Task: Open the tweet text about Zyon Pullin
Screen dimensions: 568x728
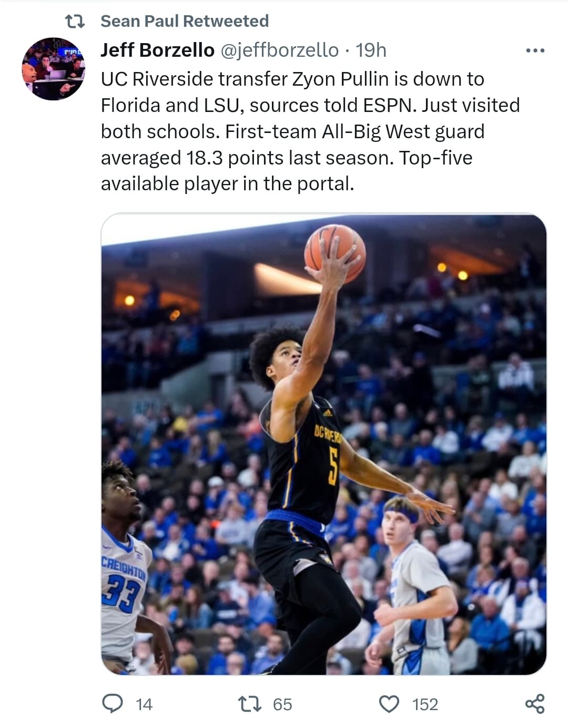Action: coord(310,131)
